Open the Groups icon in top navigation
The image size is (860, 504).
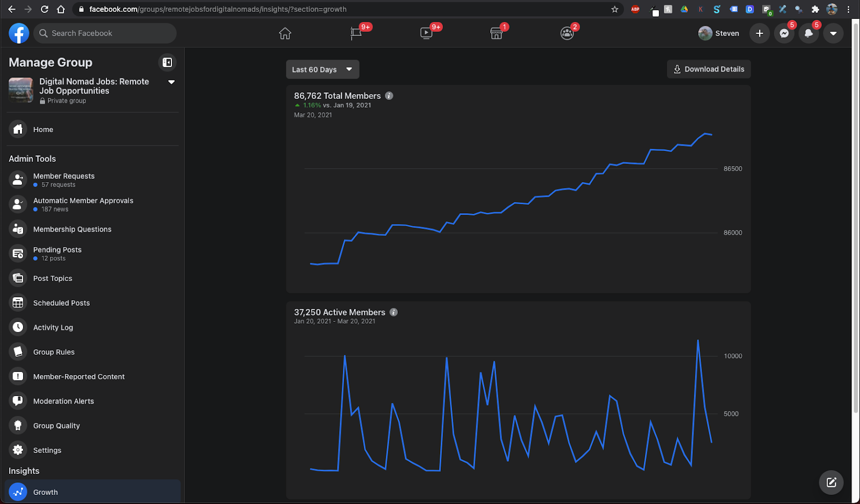coord(567,33)
